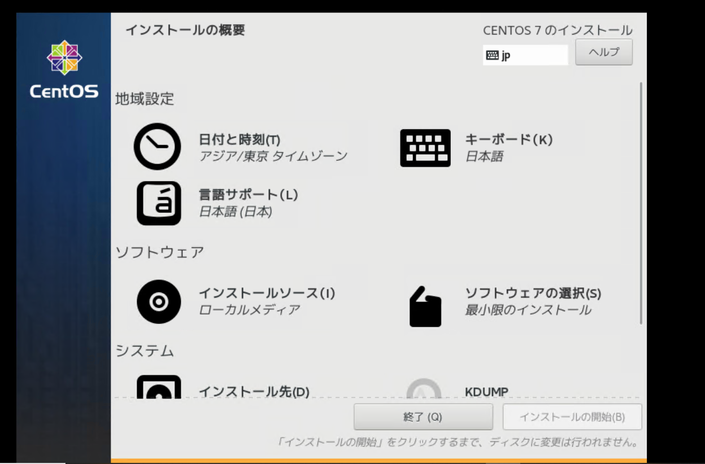Click the ヘルプ button
The height and width of the screenshot is (464, 705).
(604, 52)
